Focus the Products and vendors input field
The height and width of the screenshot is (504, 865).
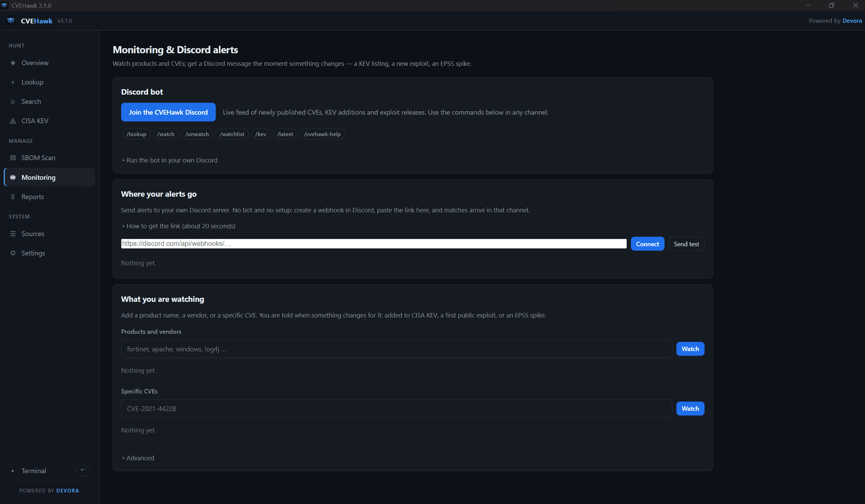397,349
